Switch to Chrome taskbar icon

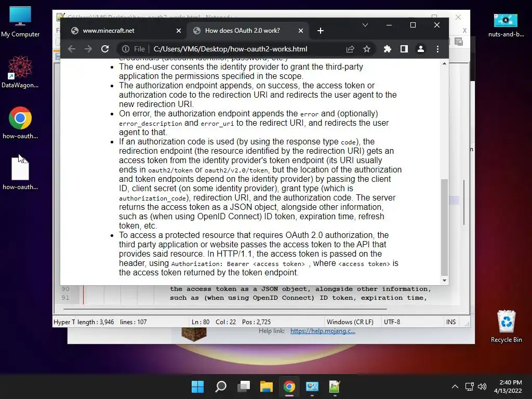[289, 387]
